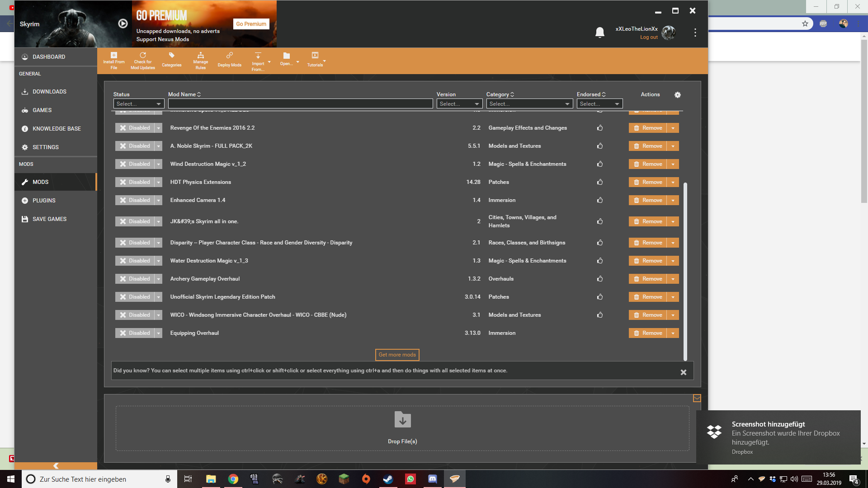Open Discord from the taskbar
The image size is (868, 488).
click(x=432, y=479)
